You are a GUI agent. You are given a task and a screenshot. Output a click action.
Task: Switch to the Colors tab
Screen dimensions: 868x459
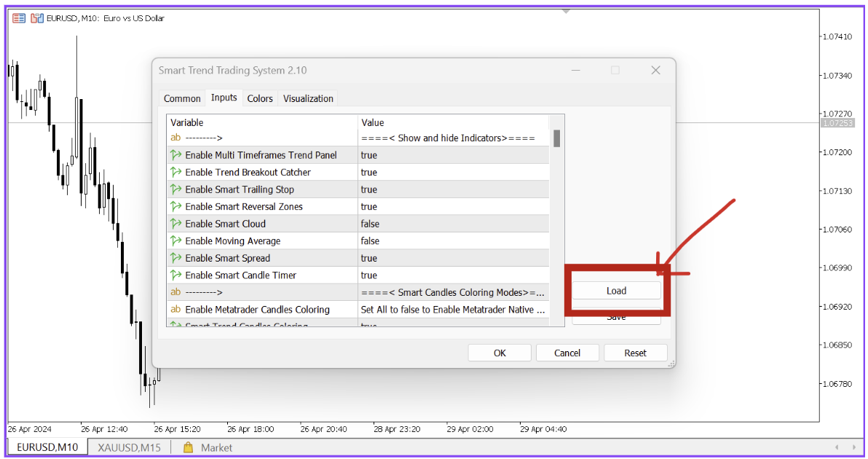click(x=260, y=98)
